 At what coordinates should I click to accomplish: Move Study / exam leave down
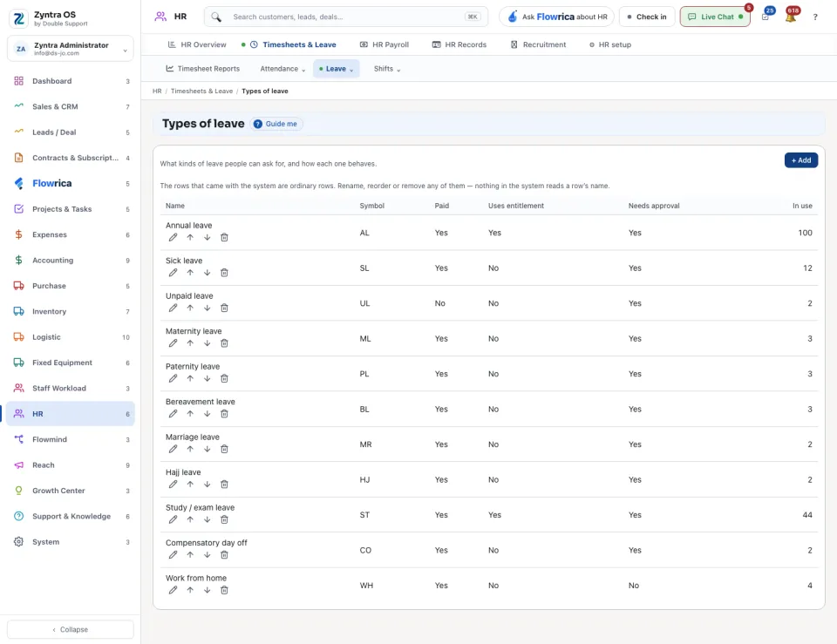click(x=208, y=519)
